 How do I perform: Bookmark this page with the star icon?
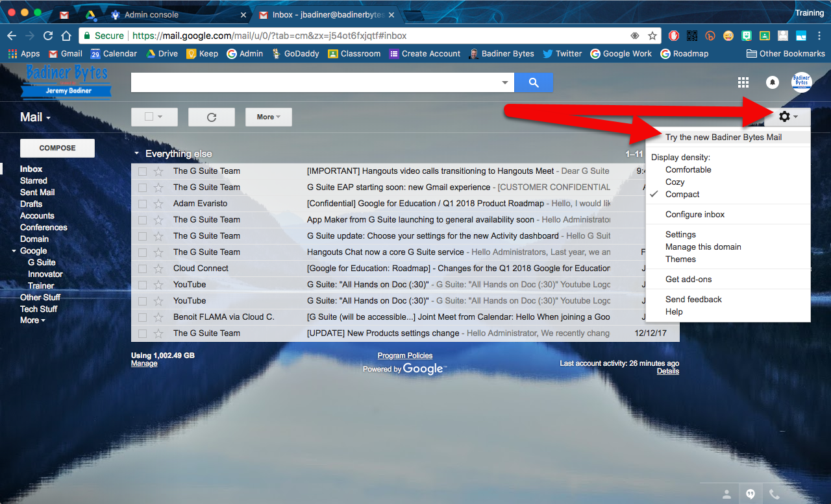tap(652, 36)
